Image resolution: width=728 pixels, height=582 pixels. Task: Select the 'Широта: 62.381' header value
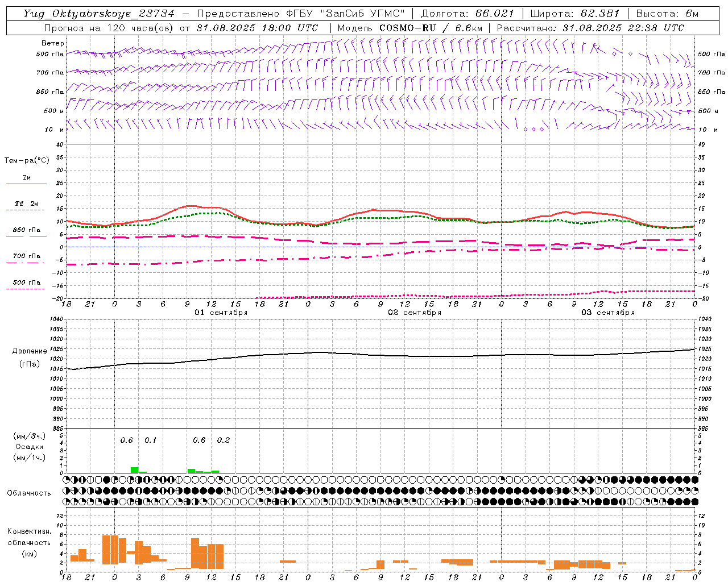[x=575, y=14]
